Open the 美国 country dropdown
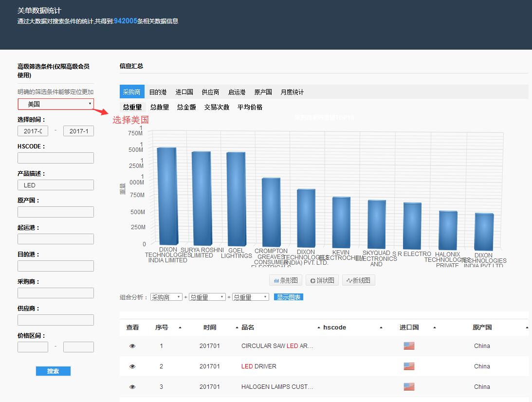Viewport: 532px width, 402px height. coord(55,104)
